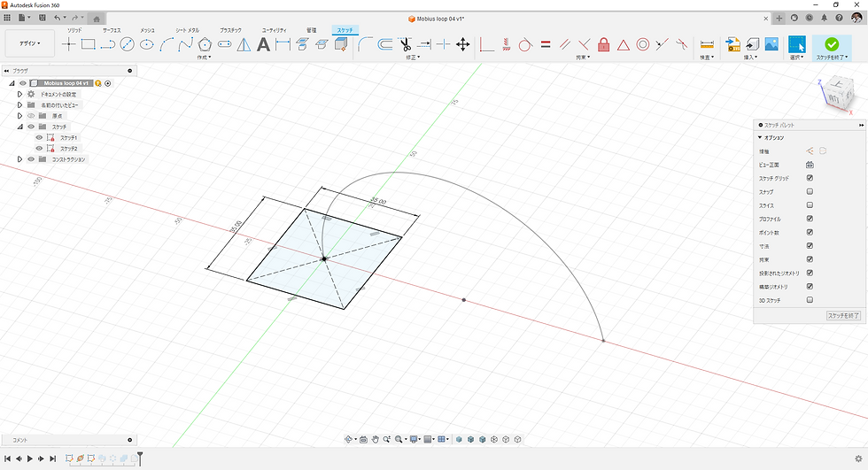Toggle the Dimensions (寸法) checkbox
Viewport: 868px width, 470px height.
(810, 246)
